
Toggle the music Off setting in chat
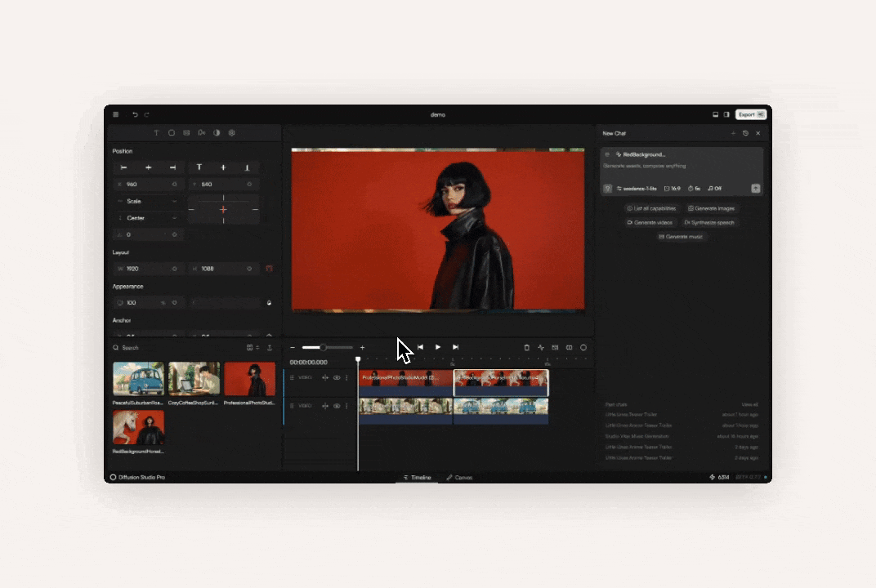click(x=714, y=189)
